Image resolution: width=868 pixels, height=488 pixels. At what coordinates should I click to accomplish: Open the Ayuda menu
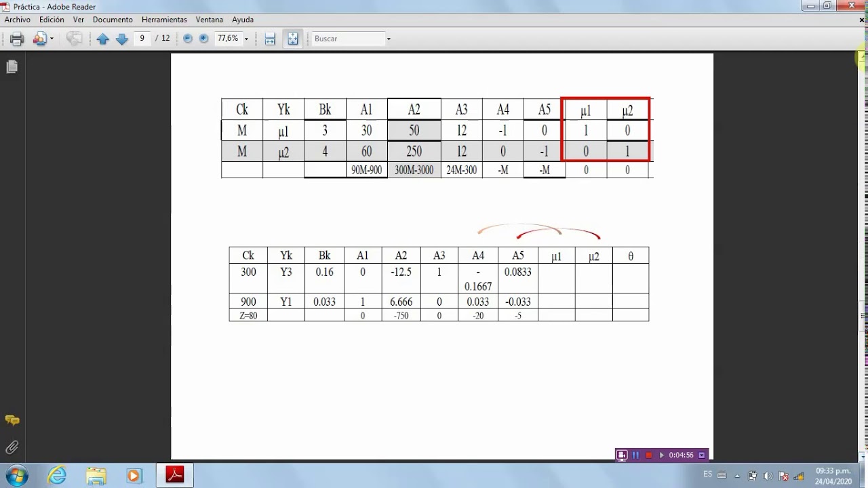(243, 20)
